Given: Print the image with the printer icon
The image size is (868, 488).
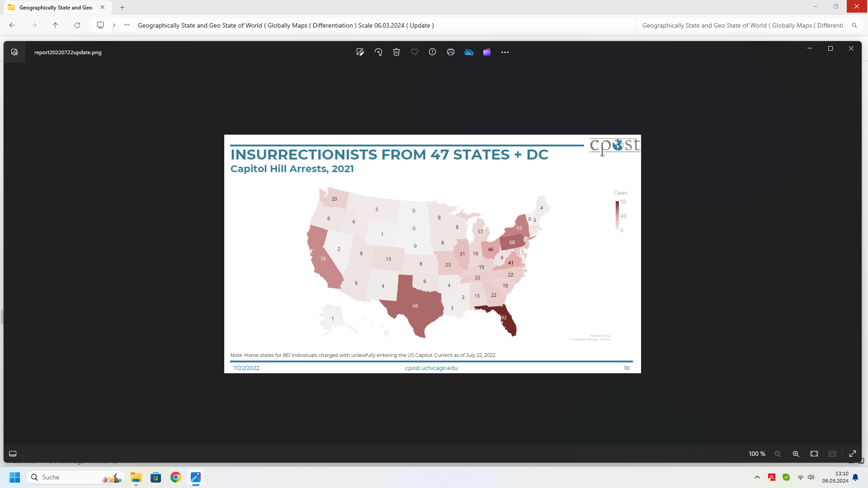Looking at the screenshot, I should [x=451, y=52].
